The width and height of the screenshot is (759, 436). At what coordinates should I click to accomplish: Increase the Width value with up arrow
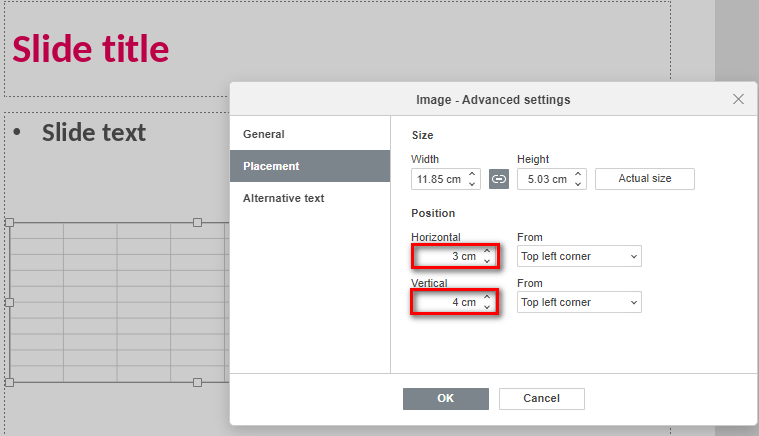click(x=472, y=174)
